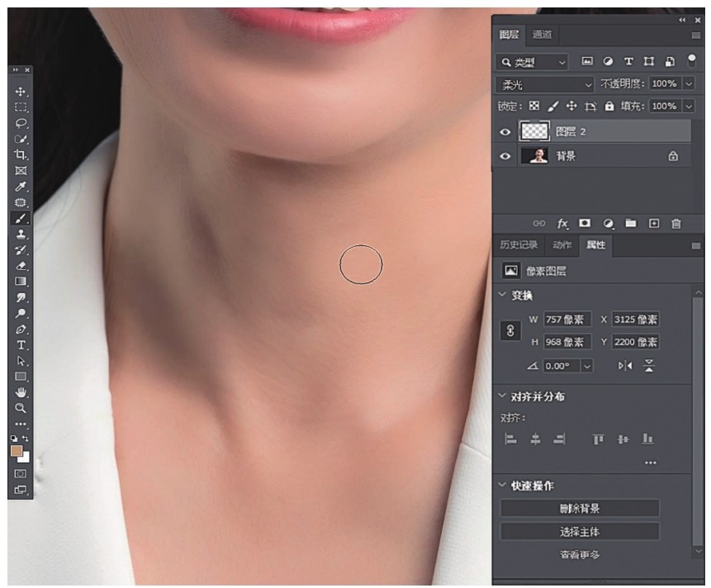
Task: Open the 历史记录 tab
Action: point(519,245)
